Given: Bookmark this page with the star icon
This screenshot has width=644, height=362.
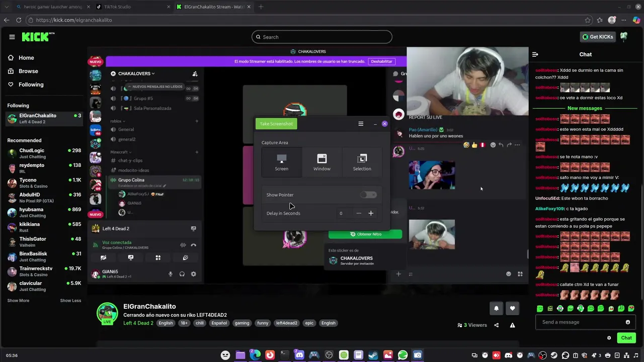Looking at the screenshot, I should click(588, 20).
